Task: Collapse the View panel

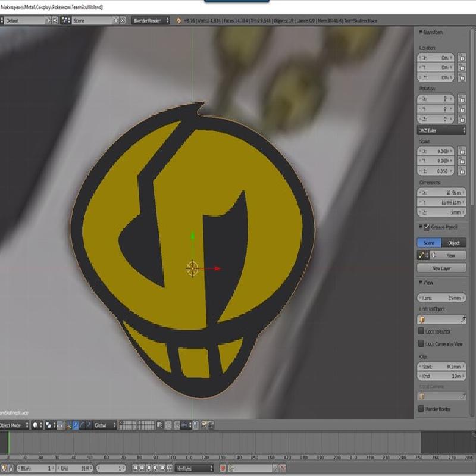Action: [421, 282]
